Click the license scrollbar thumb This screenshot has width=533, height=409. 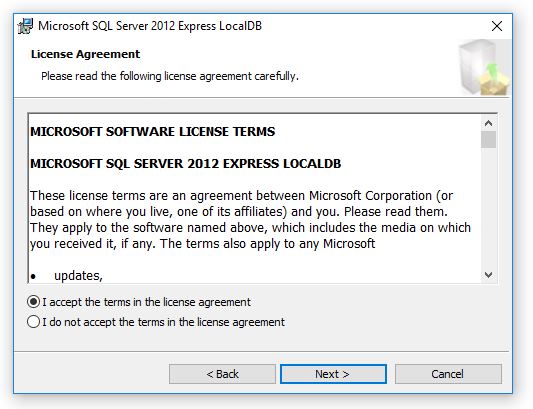pos(488,139)
